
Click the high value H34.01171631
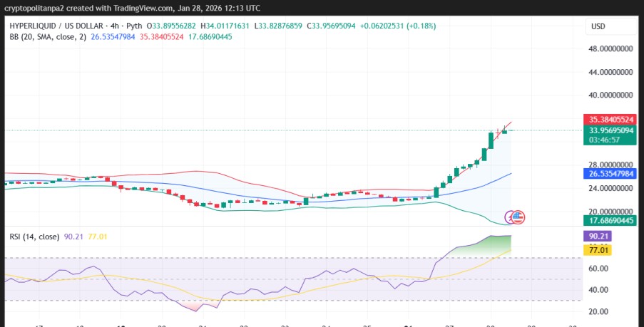[225, 26]
